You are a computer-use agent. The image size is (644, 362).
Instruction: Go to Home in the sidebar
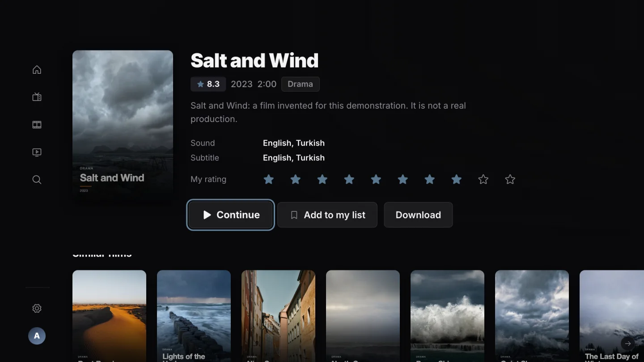[x=37, y=70]
